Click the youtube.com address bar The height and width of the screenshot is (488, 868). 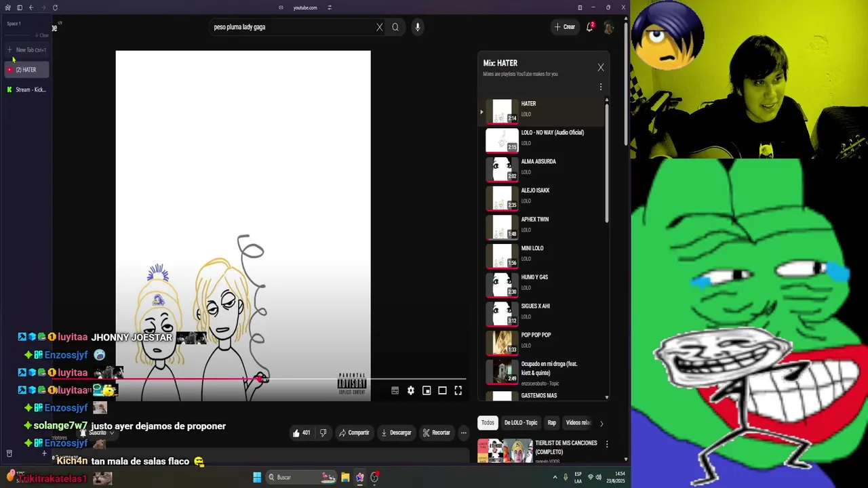[305, 7]
